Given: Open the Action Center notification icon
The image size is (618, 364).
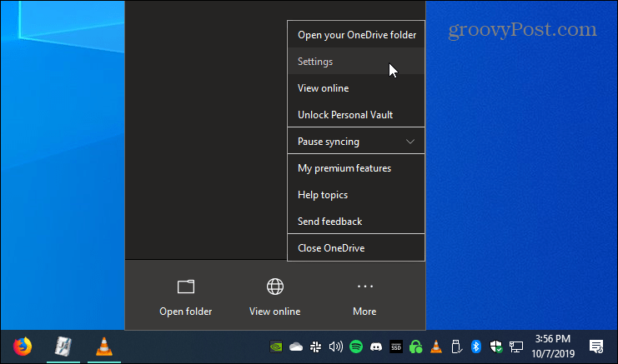Looking at the screenshot, I should [596, 347].
